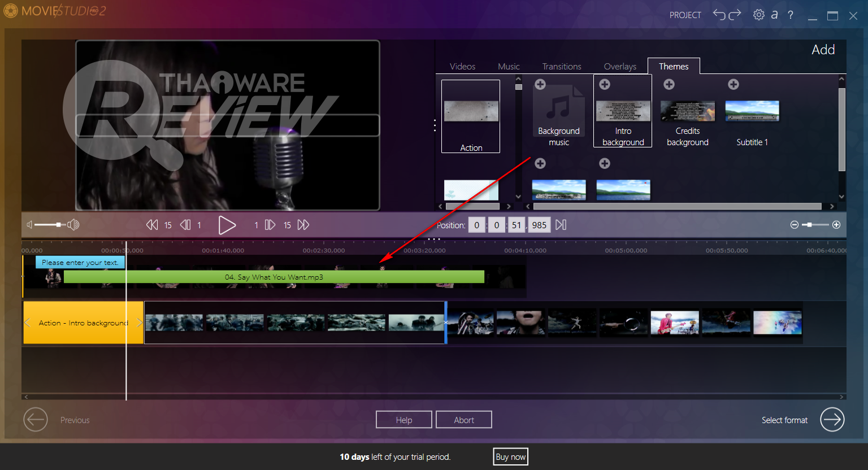Go back with the Previous arrow icon

(x=36, y=420)
